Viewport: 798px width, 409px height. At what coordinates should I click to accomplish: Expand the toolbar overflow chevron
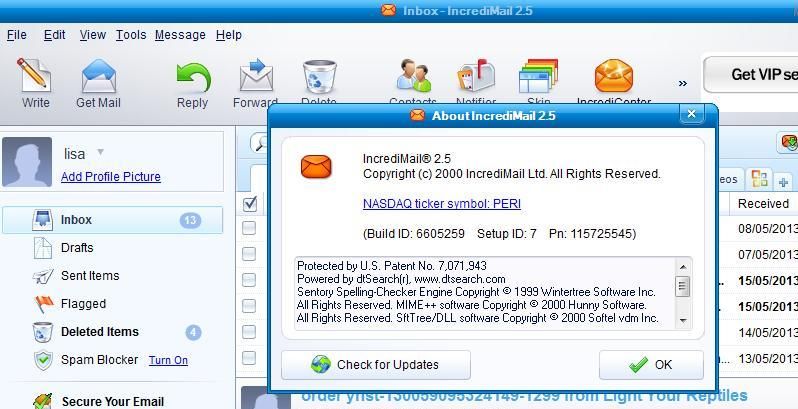coord(683,83)
